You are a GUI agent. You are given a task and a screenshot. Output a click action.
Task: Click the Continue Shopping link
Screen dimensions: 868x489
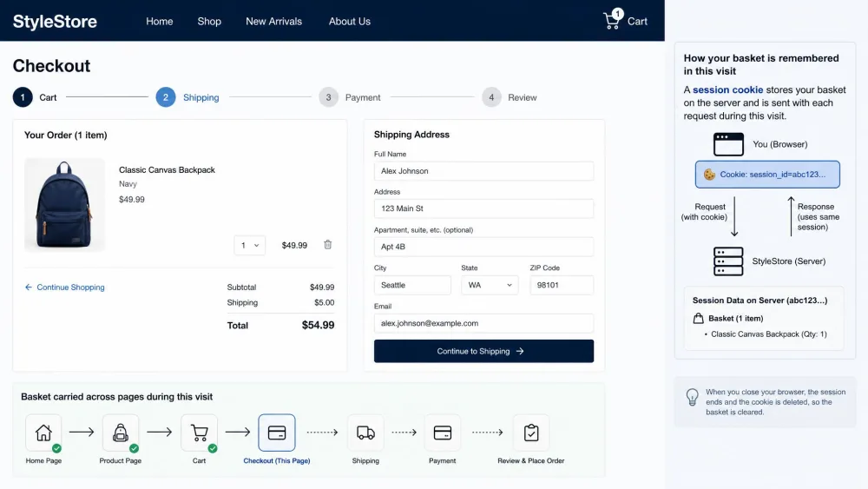coord(65,287)
